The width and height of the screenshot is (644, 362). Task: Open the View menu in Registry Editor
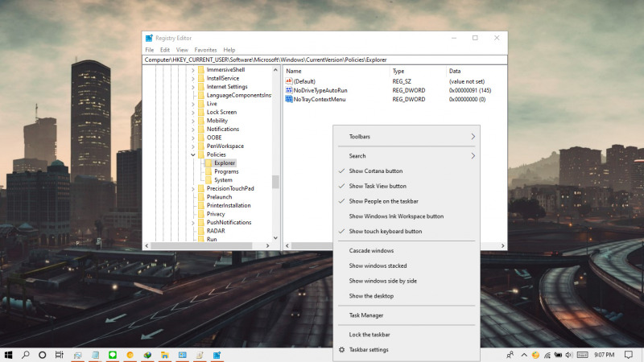182,50
